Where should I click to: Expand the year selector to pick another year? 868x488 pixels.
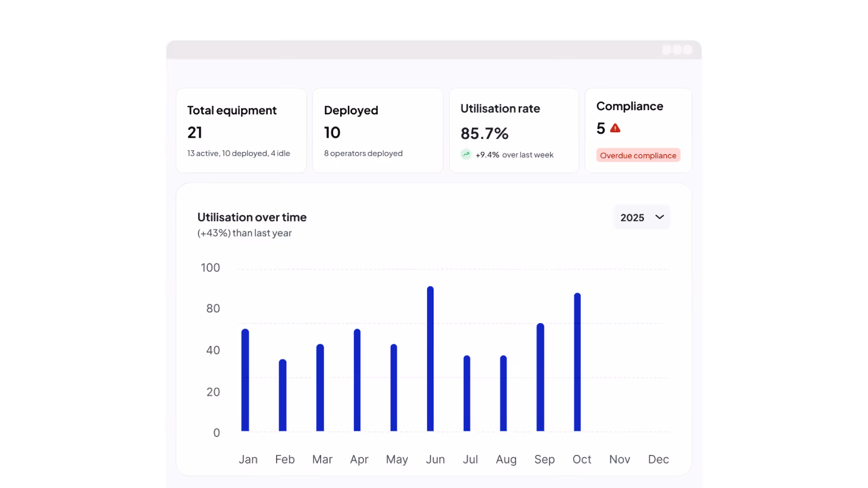[641, 217]
